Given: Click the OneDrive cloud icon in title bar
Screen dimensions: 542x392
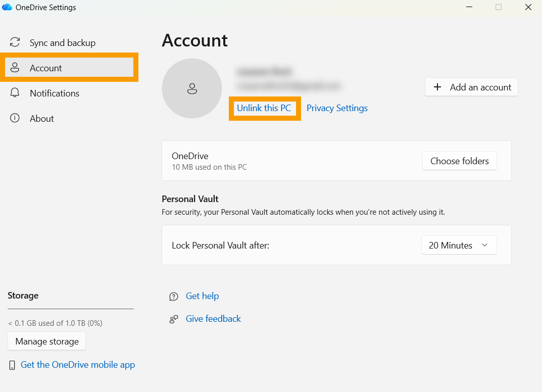Looking at the screenshot, I should [7, 8].
